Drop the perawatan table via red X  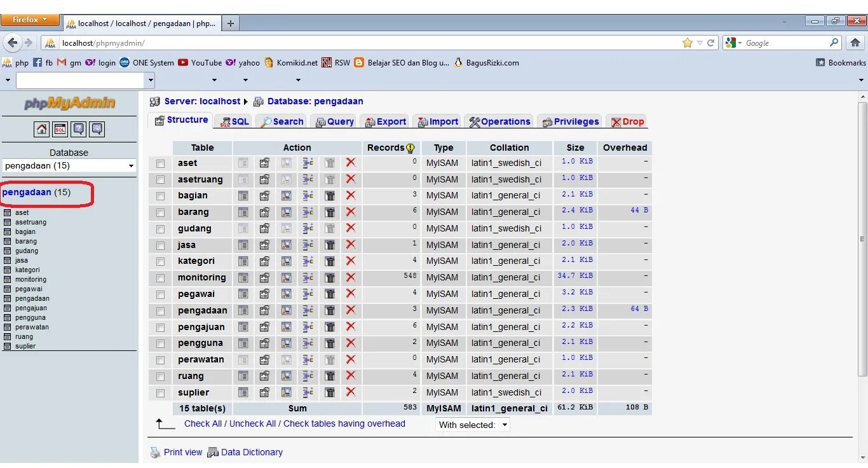(x=351, y=359)
